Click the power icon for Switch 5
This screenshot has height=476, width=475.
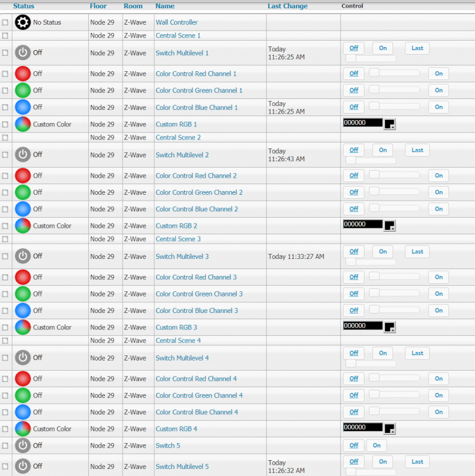[x=23, y=446]
